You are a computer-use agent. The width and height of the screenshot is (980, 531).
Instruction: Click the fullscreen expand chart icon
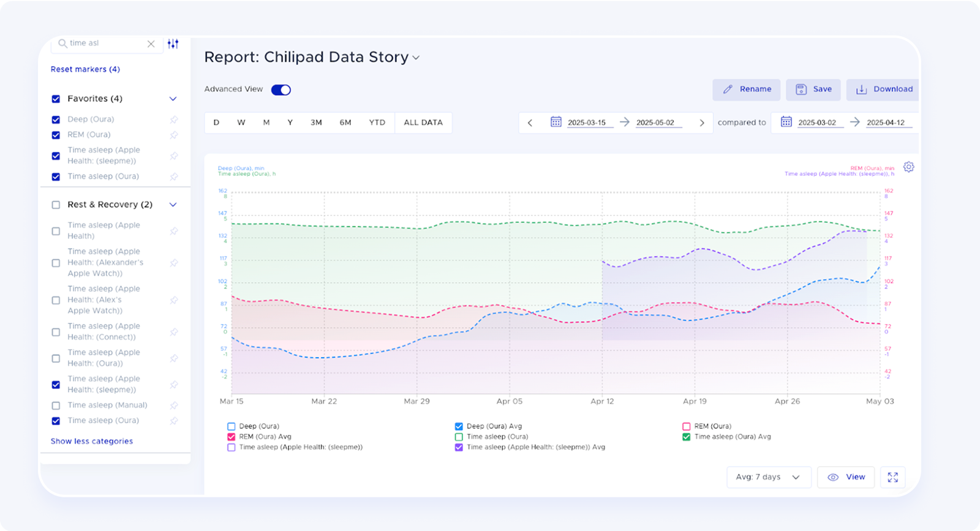pos(893,477)
